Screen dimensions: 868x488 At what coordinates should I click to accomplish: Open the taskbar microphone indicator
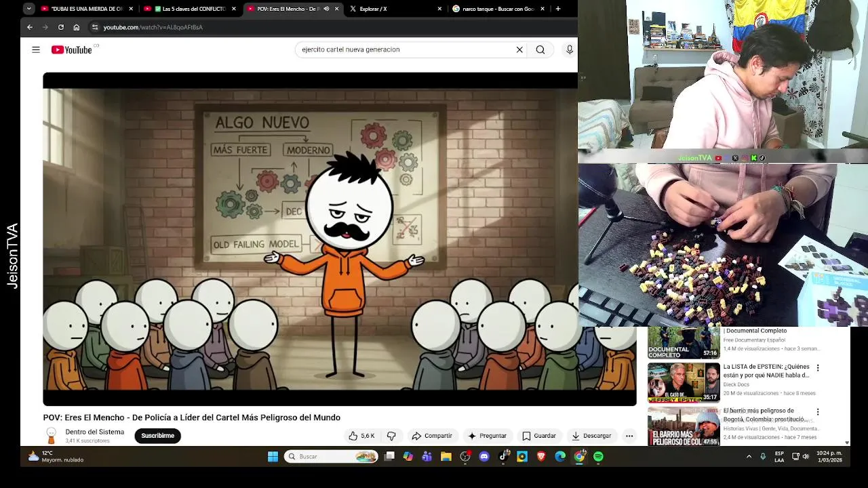[x=763, y=457]
